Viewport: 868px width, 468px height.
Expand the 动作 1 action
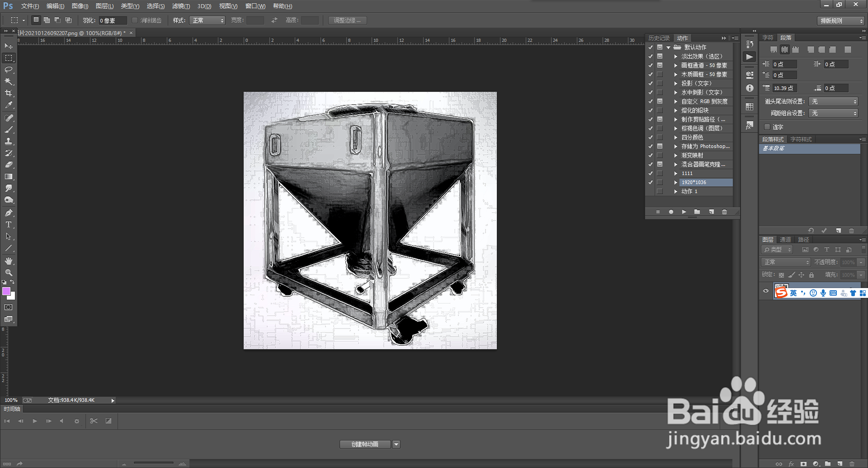click(676, 192)
